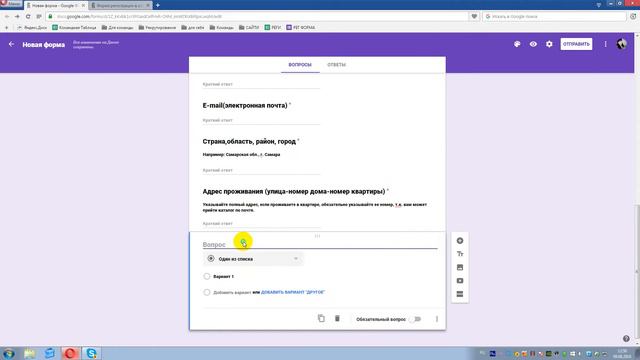Screen dimensions: 640x360
Task: Toggle the 'Обязательный вопрос' switch
Action: coord(416,319)
